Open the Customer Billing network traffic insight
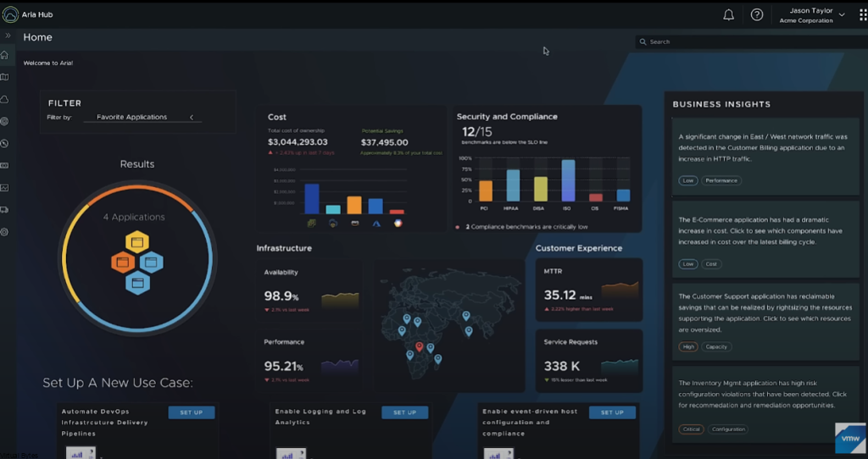868x459 pixels. (x=765, y=157)
